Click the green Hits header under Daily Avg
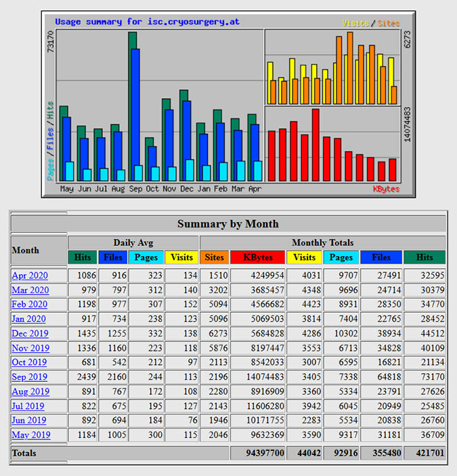This screenshot has height=476, width=457. coord(83,257)
